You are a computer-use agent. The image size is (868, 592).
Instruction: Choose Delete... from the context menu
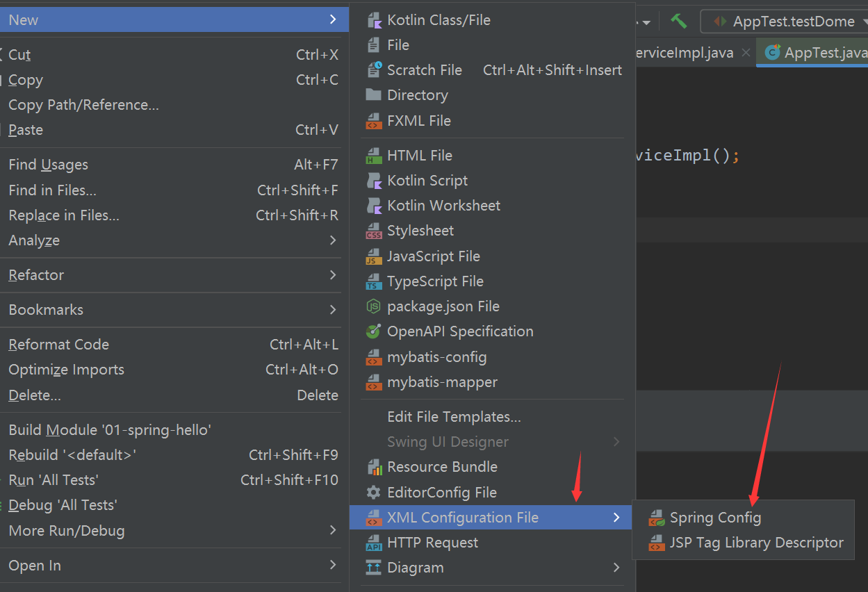174,395
